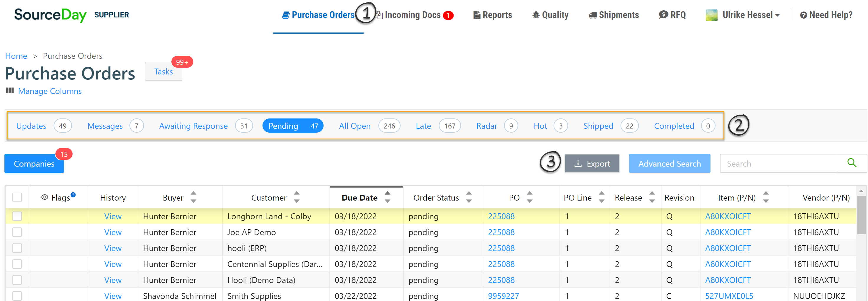Sort by PO Line column arrows
The height and width of the screenshot is (301, 868).
(601, 197)
